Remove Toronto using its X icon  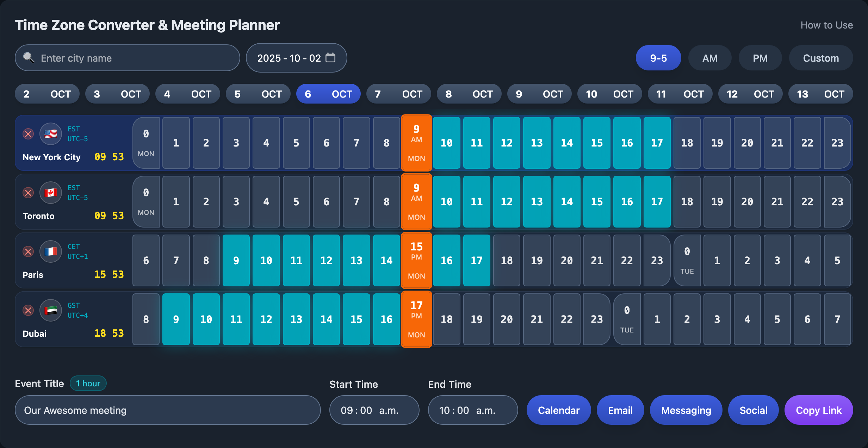(28, 193)
